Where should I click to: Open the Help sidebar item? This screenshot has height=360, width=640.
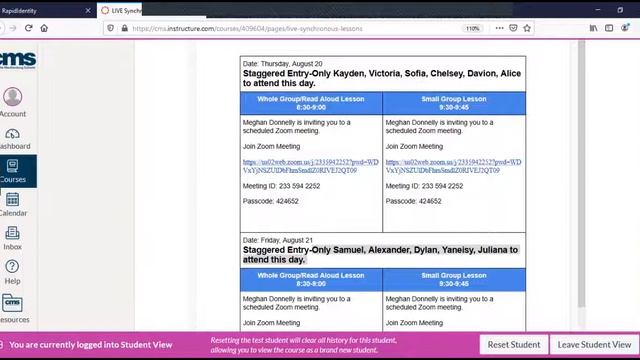click(x=12, y=272)
